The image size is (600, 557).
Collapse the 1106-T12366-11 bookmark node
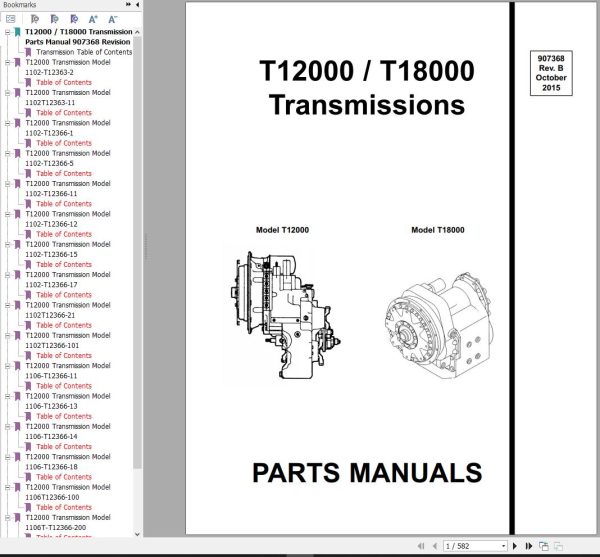pos(7,366)
